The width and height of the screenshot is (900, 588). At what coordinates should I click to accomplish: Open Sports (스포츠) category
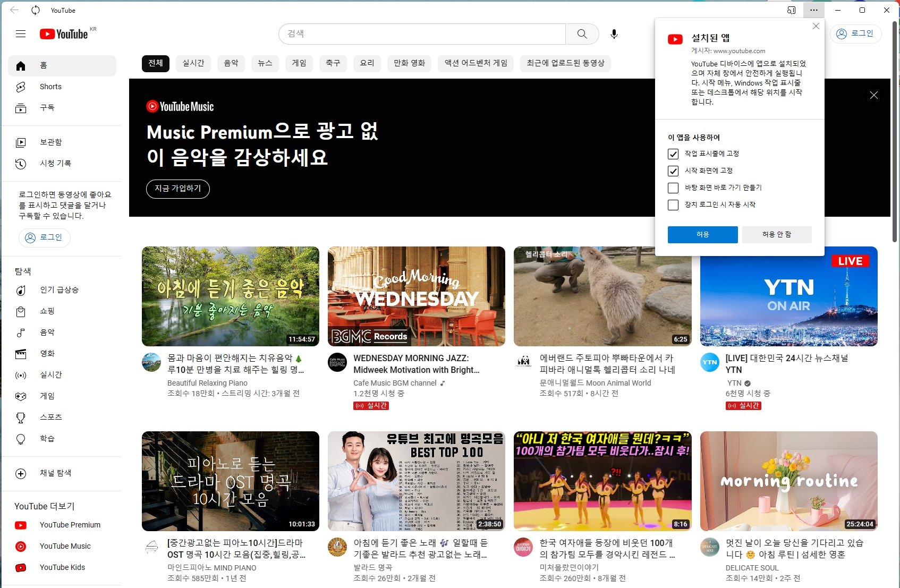[x=62, y=417]
